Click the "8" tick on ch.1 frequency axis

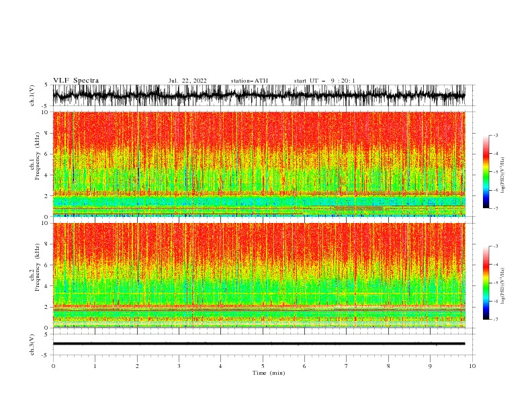click(x=47, y=133)
